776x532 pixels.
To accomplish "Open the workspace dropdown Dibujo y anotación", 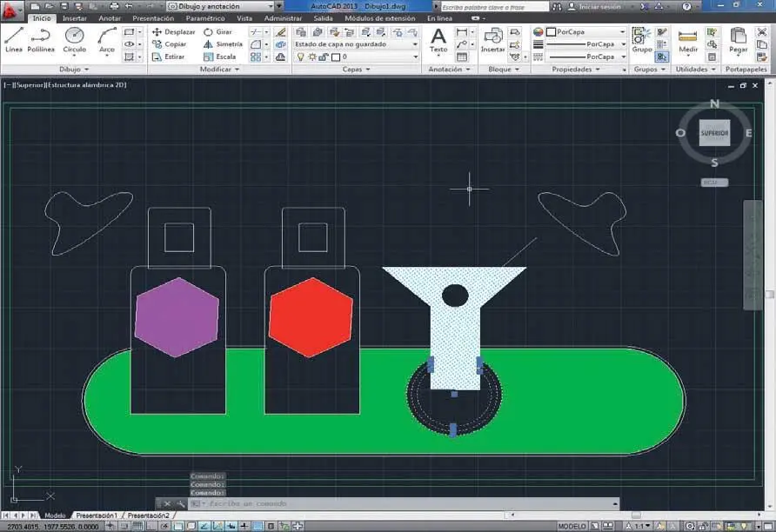I will pyautogui.click(x=221, y=6).
